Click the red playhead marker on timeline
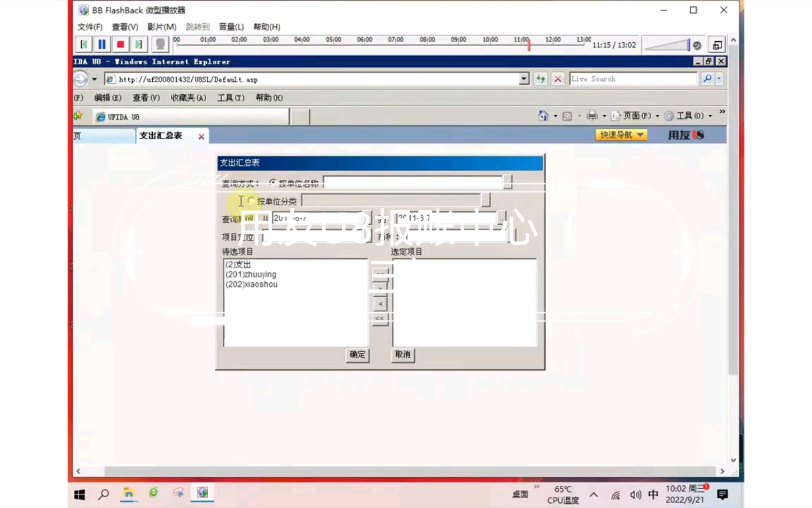The height and width of the screenshot is (508, 812). pos(529,45)
